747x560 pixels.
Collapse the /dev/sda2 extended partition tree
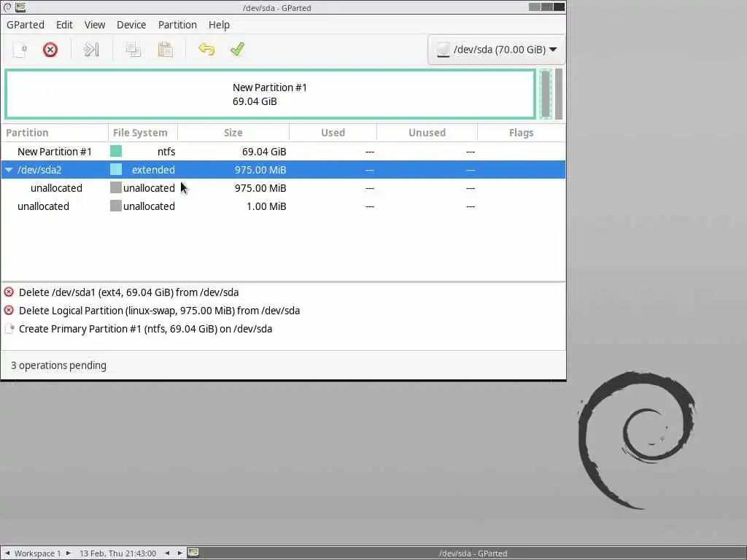[x=9, y=169]
